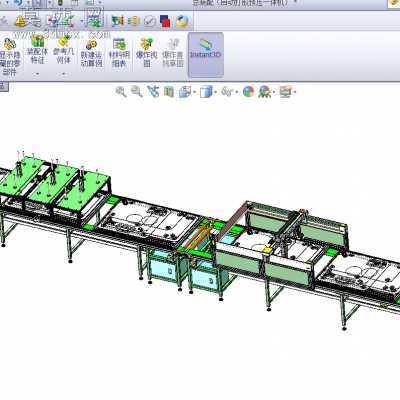Click the Apply Scene icon
Viewport: 400px width, 400px height.
[264, 91]
